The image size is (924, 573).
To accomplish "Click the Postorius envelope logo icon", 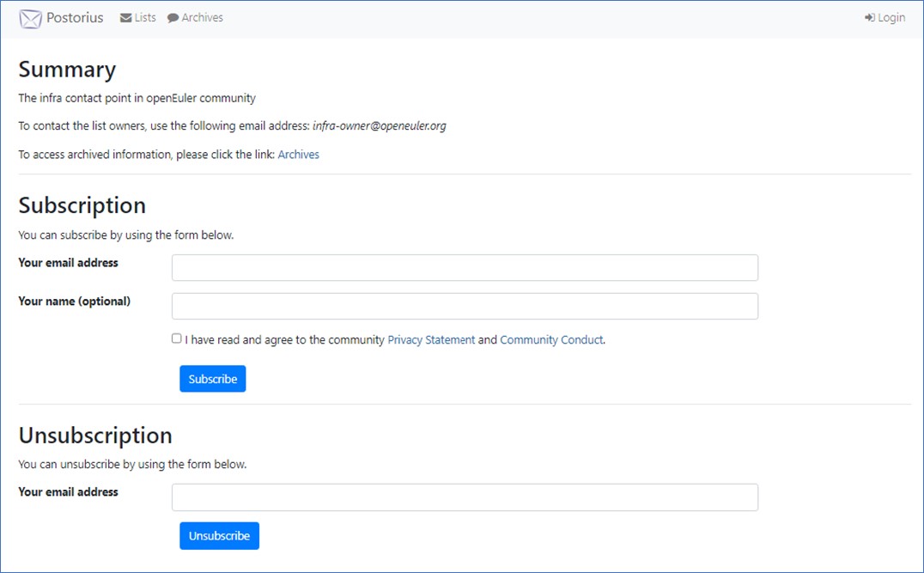I will (x=30, y=18).
